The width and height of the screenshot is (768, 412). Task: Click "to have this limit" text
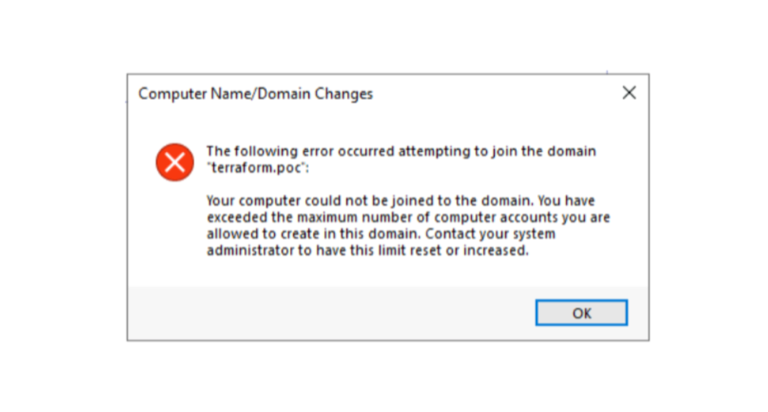click(345, 250)
